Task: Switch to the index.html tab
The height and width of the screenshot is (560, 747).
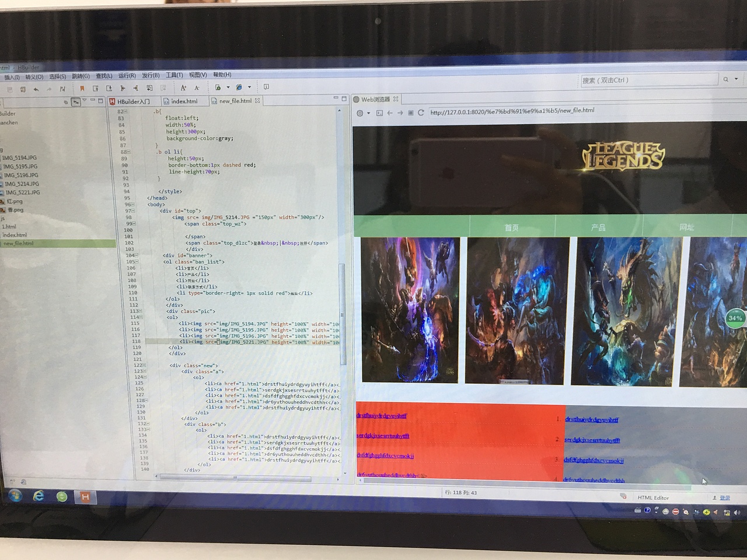Action: click(184, 101)
